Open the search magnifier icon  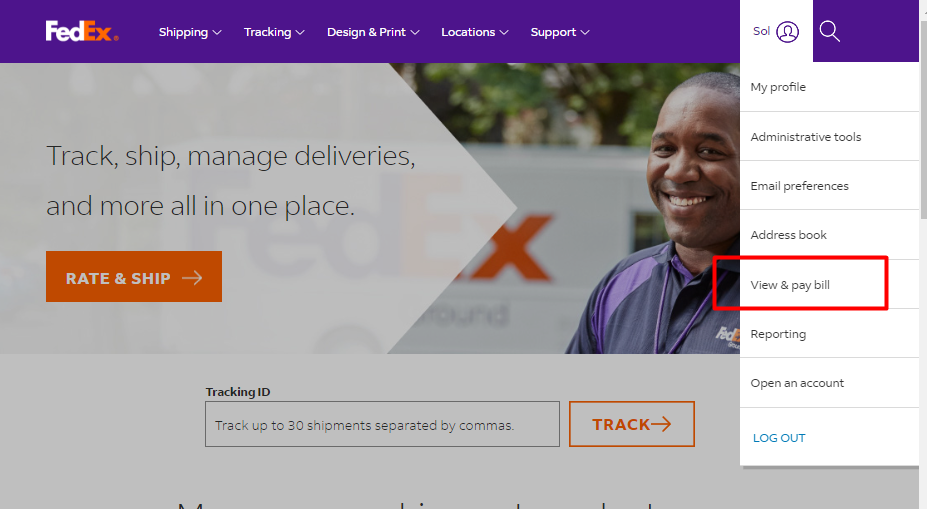pos(829,31)
